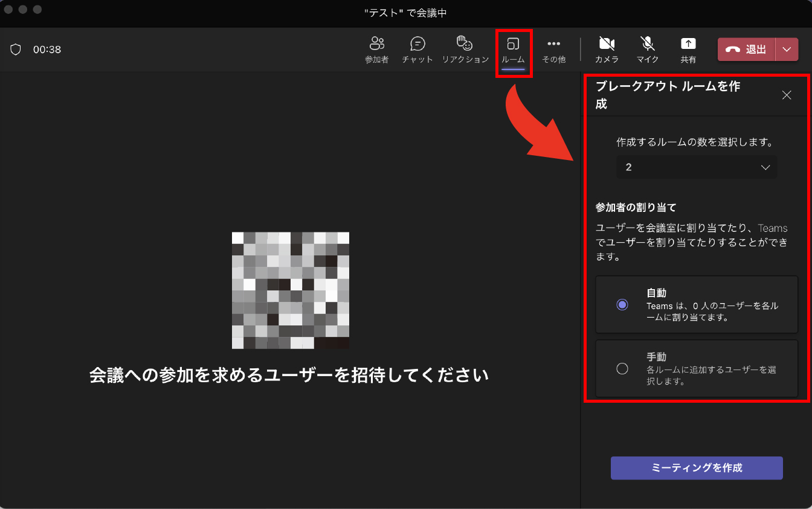Click the shield security icon beside timer
Image resolution: width=812 pixels, height=509 pixels.
click(16, 50)
